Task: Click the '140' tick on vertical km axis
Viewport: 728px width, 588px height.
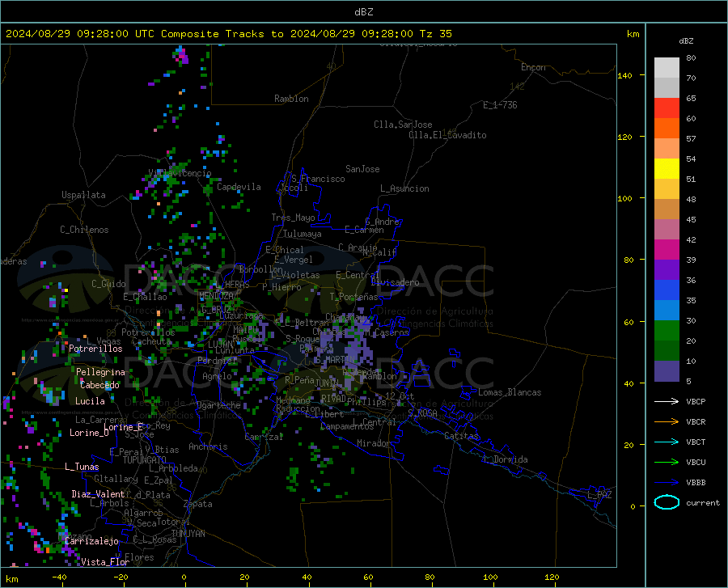Action: point(624,75)
